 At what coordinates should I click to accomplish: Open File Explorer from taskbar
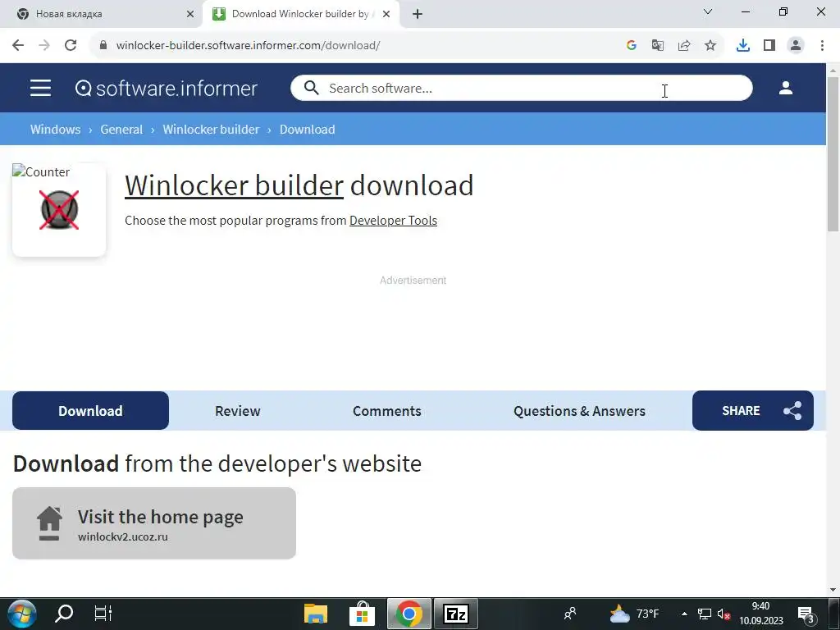point(316,614)
